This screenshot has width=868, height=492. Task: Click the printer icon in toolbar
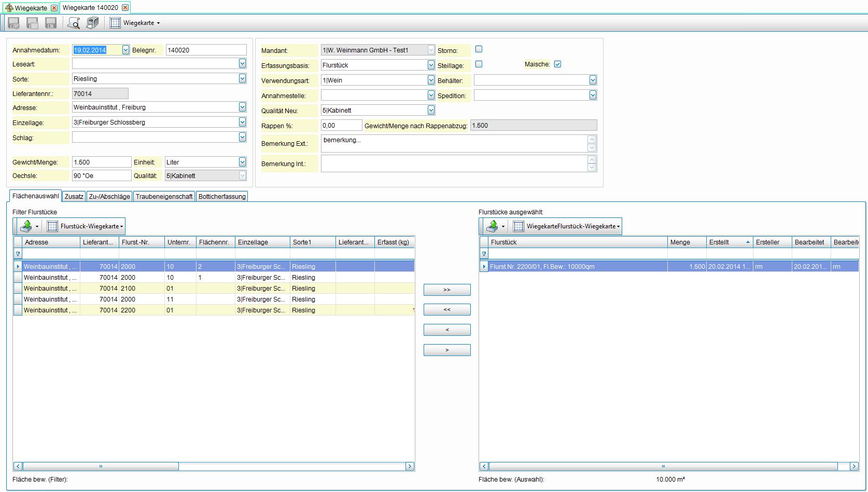click(x=92, y=23)
